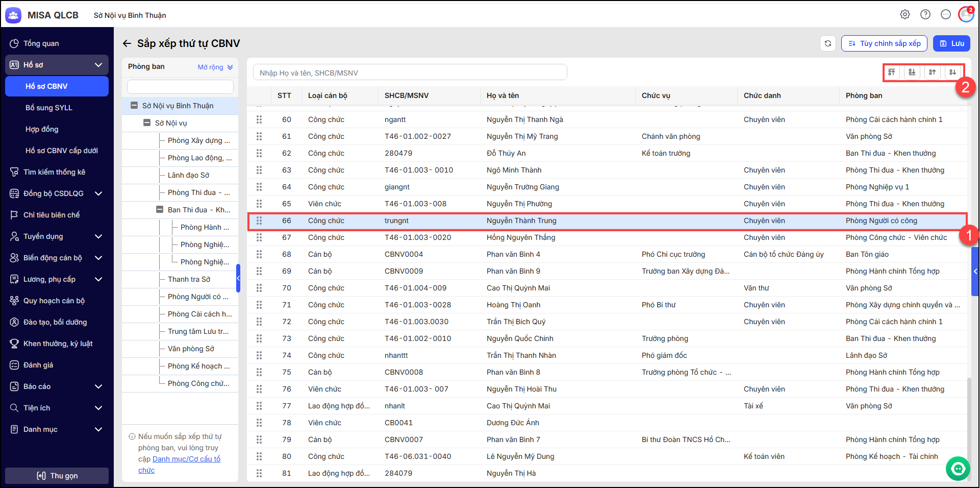Click the move-up-one-row icon
980x488 pixels.
tap(932, 72)
